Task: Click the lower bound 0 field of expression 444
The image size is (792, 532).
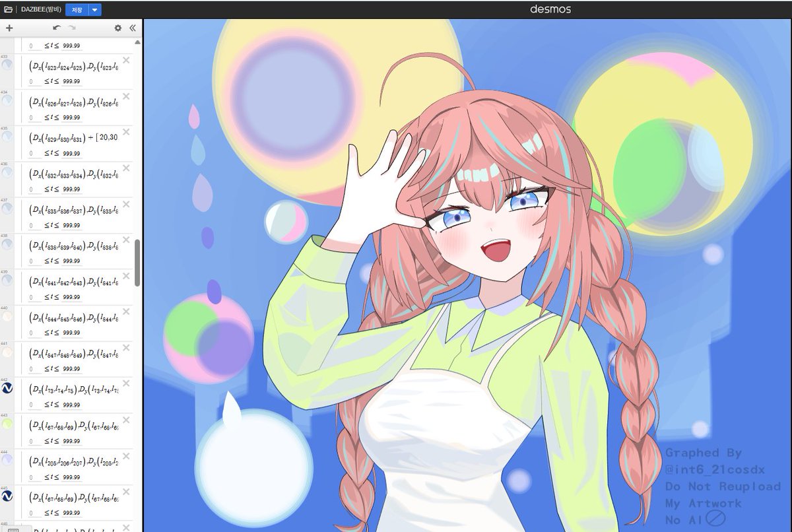Action: tap(34, 477)
